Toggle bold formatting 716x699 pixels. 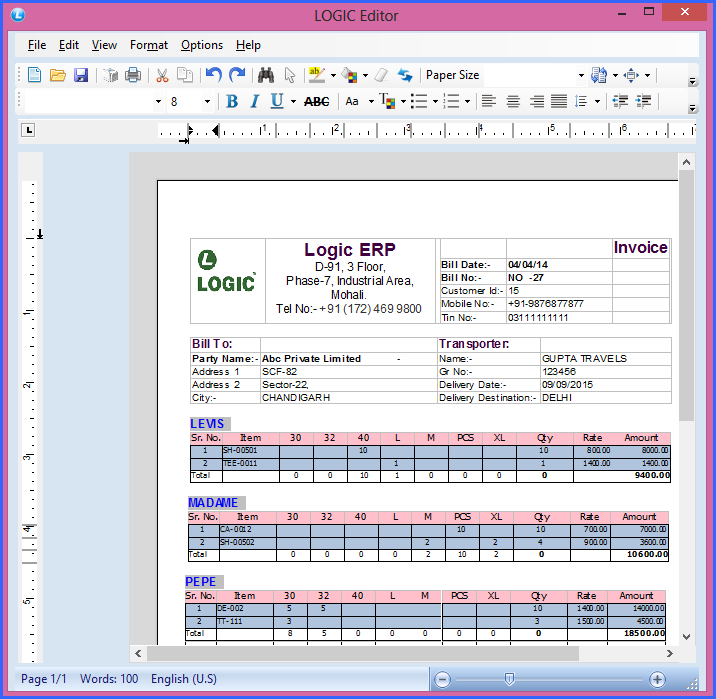pyautogui.click(x=232, y=101)
